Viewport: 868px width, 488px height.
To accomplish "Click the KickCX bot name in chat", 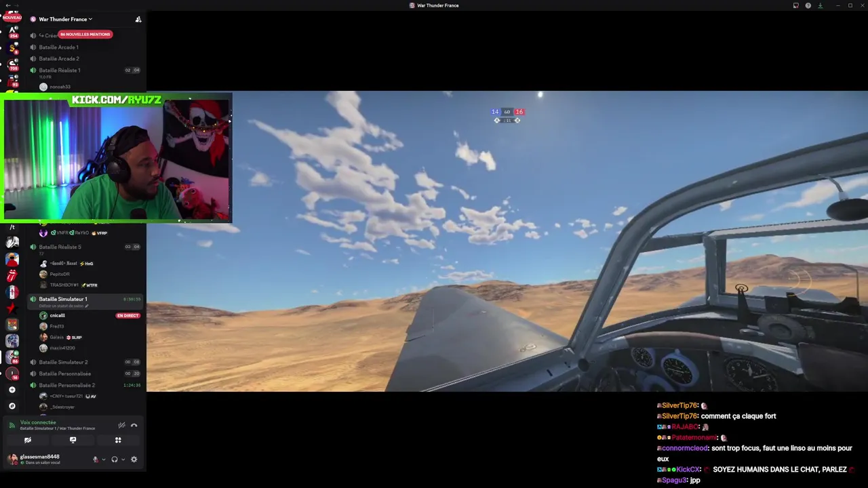I will pyautogui.click(x=688, y=470).
